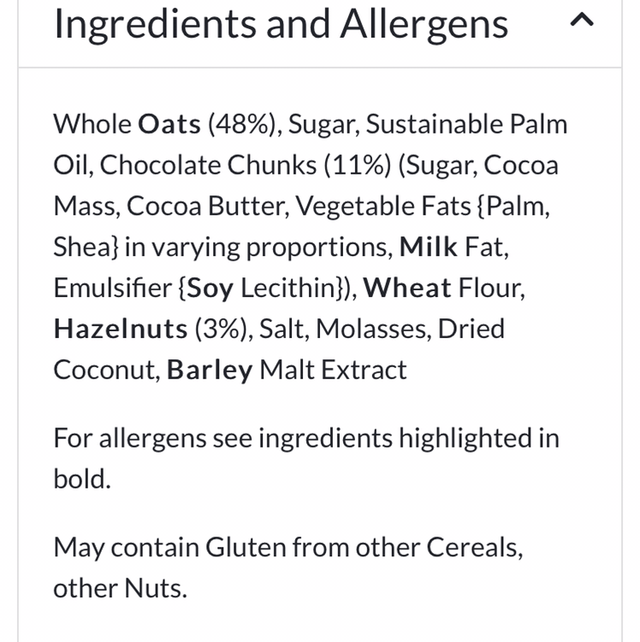The image size is (640, 642).
Task: Click the bold word Milk
Action: coord(431,246)
